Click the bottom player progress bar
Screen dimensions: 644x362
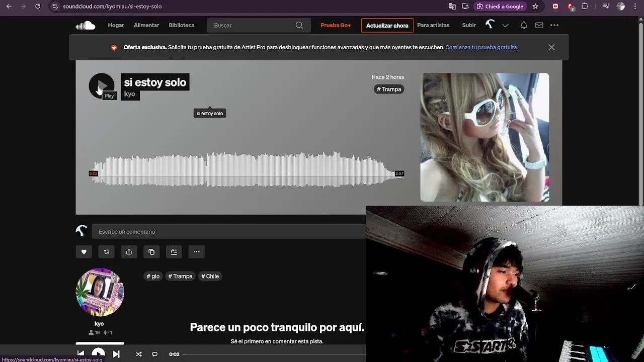[x=274, y=354]
